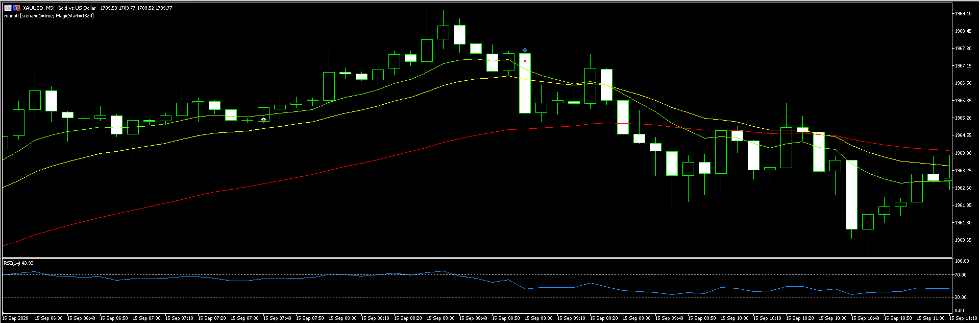The width and height of the screenshot is (980, 323).
Task: Select the red trade marker below blue arrow
Action: (x=525, y=61)
